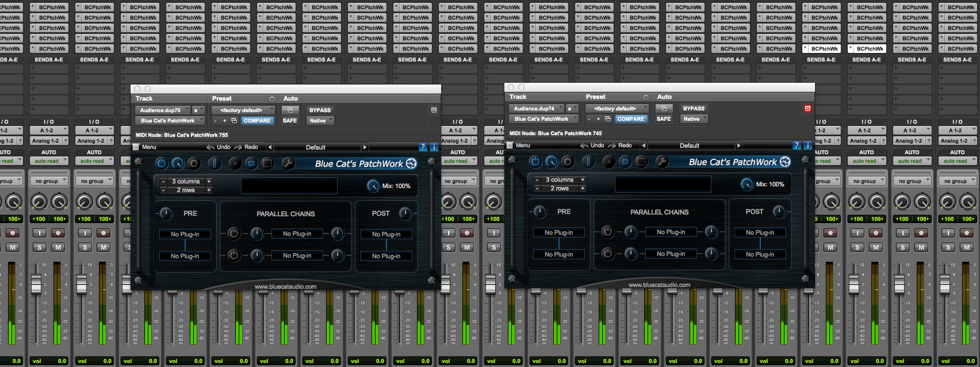Click COMPARE in 755 window
This screenshot has width=980, height=367.
tap(257, 121)
